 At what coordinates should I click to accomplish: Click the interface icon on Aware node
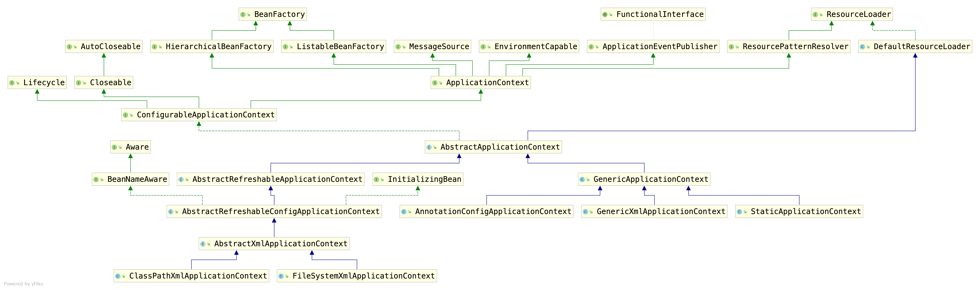pyautogui.click(x=114, y=147)
